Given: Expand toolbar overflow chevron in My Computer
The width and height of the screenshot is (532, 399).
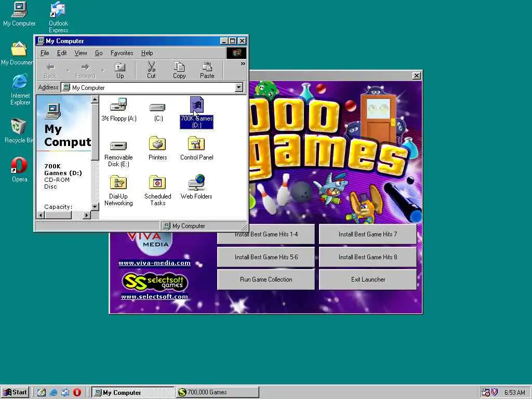Looking at the screenshot, I should (243, 64).
